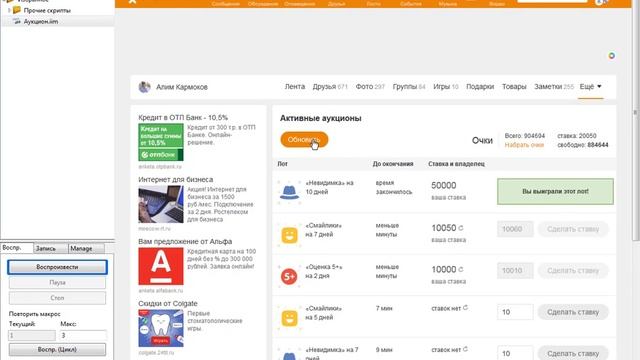This screenshot has height=360, width=640.
Task: Click the bid field in the 9 мин row
Action: click(515, 353)
